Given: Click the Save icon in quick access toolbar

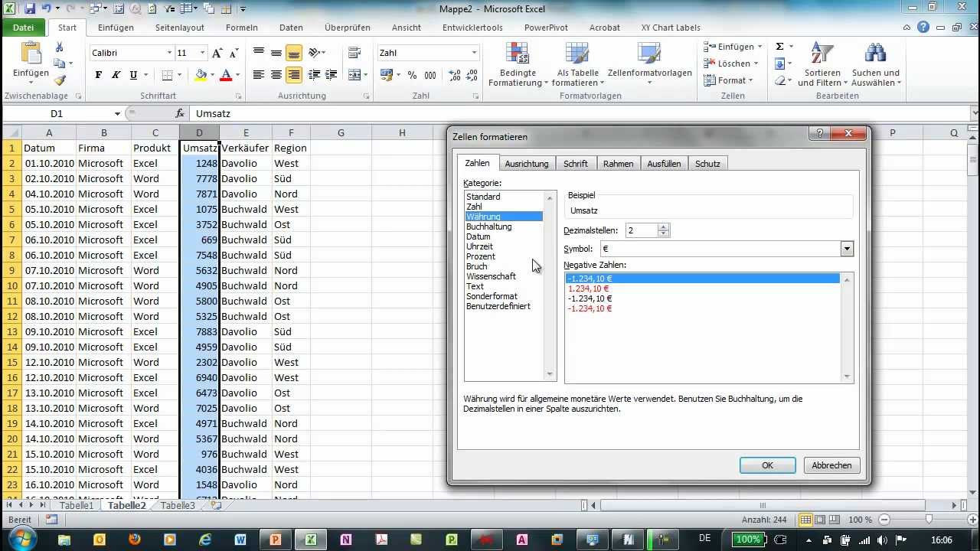Looking at the screenshot, I should [30, 9].
